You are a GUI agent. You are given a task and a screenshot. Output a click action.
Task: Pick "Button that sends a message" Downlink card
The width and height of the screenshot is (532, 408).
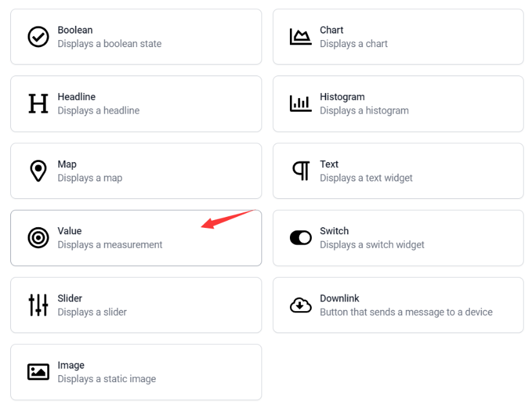click(398, 305)
